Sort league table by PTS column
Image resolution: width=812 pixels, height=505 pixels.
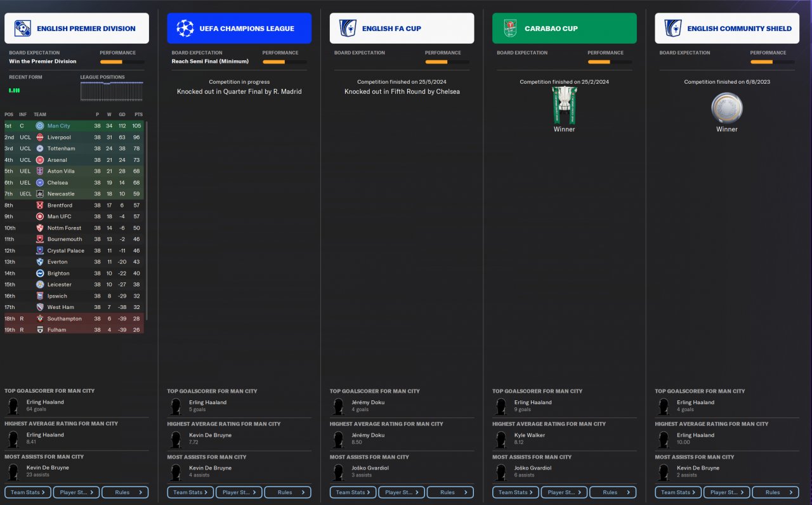pos(138,115)
